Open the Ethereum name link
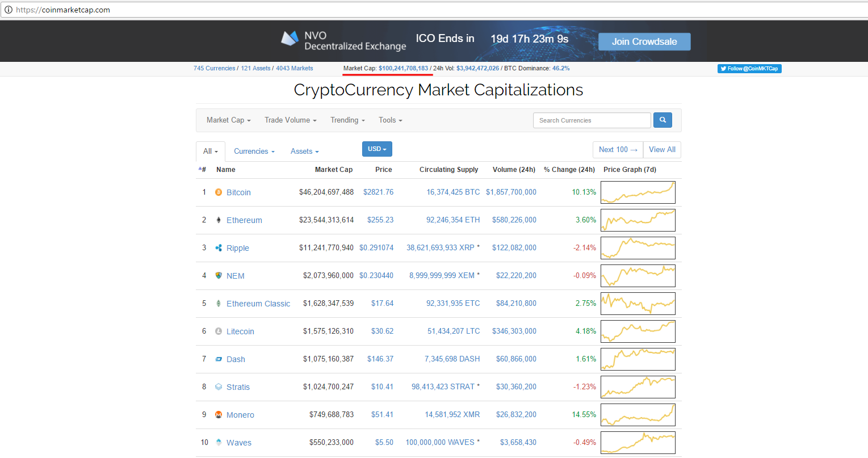The image size is (868, 458). 244,220
